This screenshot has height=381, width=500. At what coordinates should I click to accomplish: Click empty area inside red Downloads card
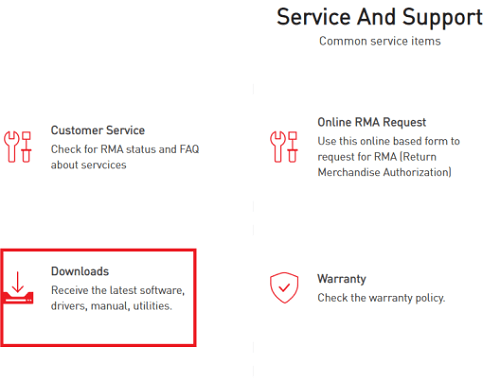click(x=100, y=328)
